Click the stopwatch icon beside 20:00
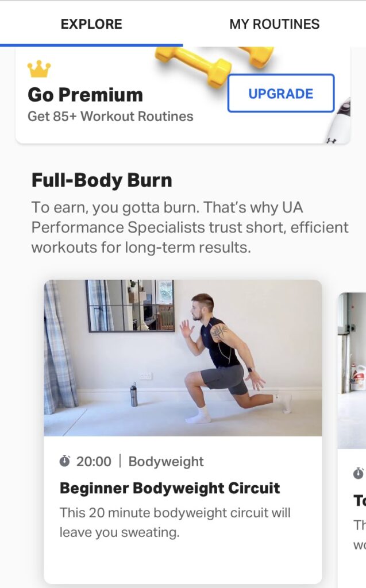Image resolution: width=366 pixels, height=588 pixels. (x=64, y=461)
